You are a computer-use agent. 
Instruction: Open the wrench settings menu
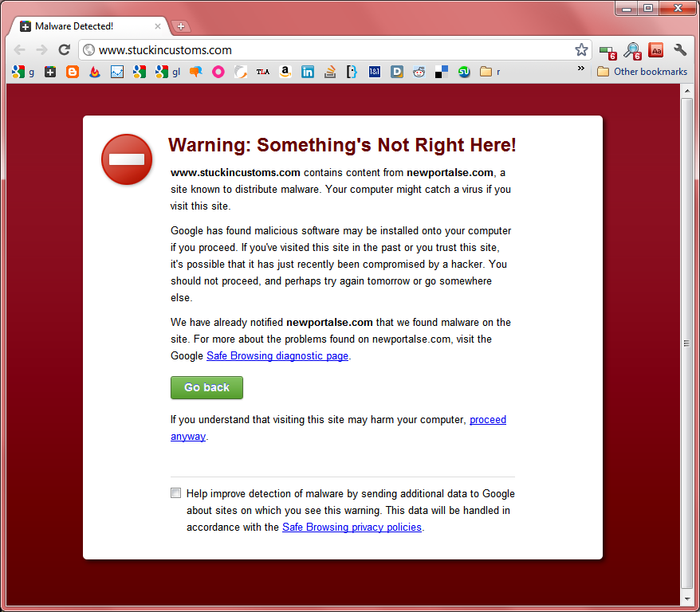point(680,50)
